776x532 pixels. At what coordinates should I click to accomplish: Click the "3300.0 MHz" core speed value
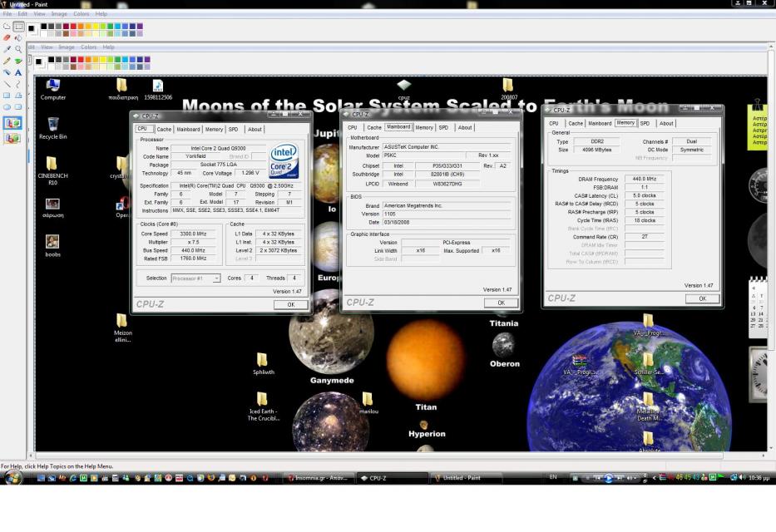point(193,234)
